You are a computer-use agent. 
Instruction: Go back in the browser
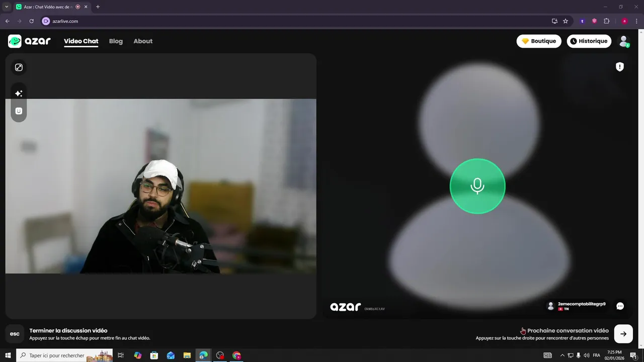pyautogui.click(x=7, y=21)
